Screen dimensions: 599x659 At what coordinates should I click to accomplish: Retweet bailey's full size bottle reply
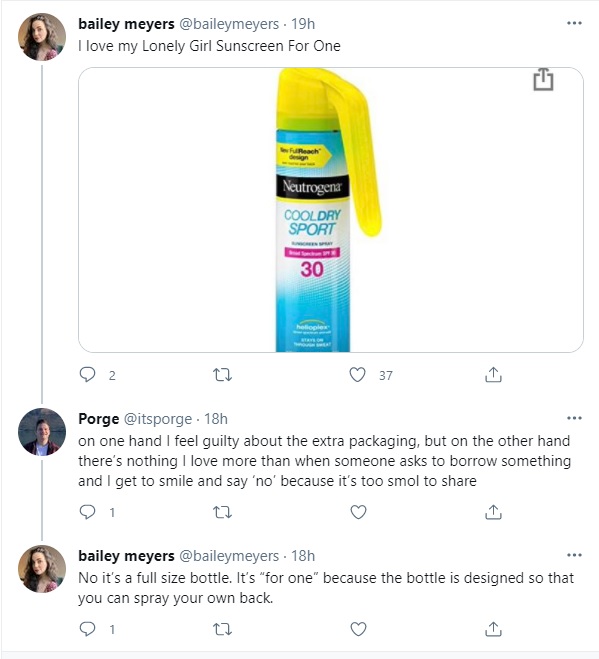pos(222,629)
